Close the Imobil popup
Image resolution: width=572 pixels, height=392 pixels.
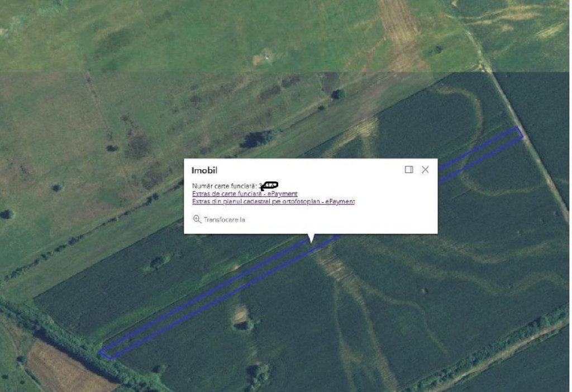(x=425, y=170)
